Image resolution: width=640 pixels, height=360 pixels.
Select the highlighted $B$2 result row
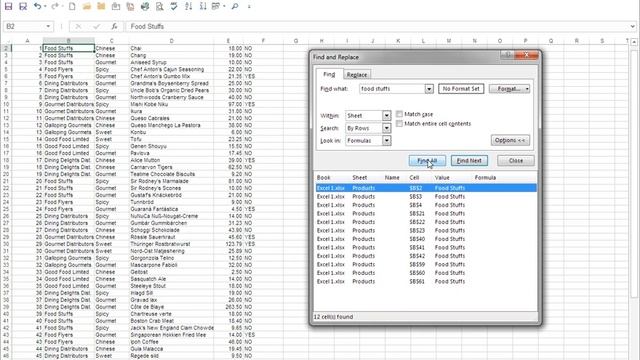pyautogui.click(x=426, y=188)
